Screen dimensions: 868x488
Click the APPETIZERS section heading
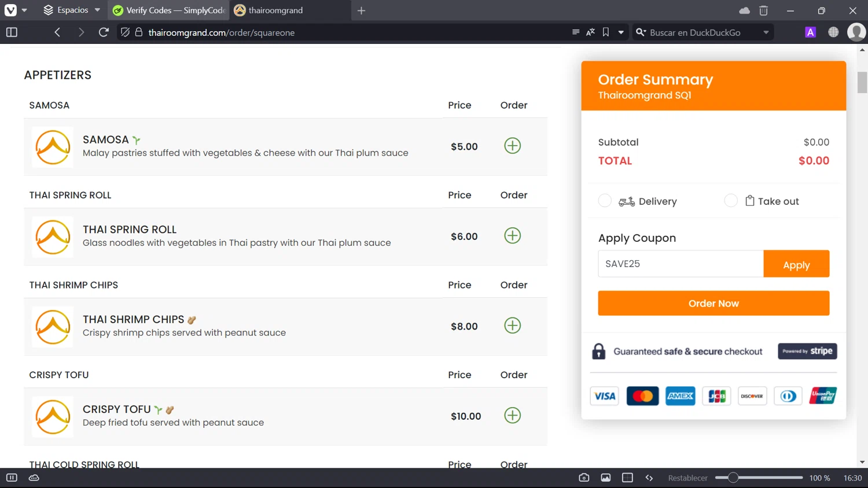click(58, 75)
